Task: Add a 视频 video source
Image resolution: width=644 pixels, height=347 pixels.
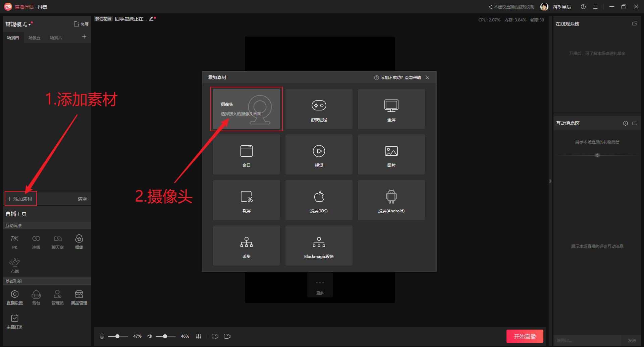Action: 319,154
